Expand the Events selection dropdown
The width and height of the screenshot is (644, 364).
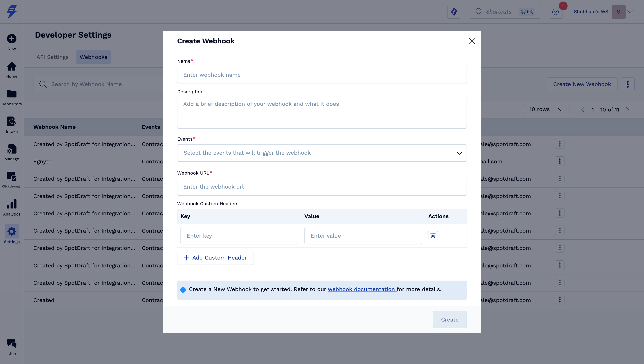322,153
